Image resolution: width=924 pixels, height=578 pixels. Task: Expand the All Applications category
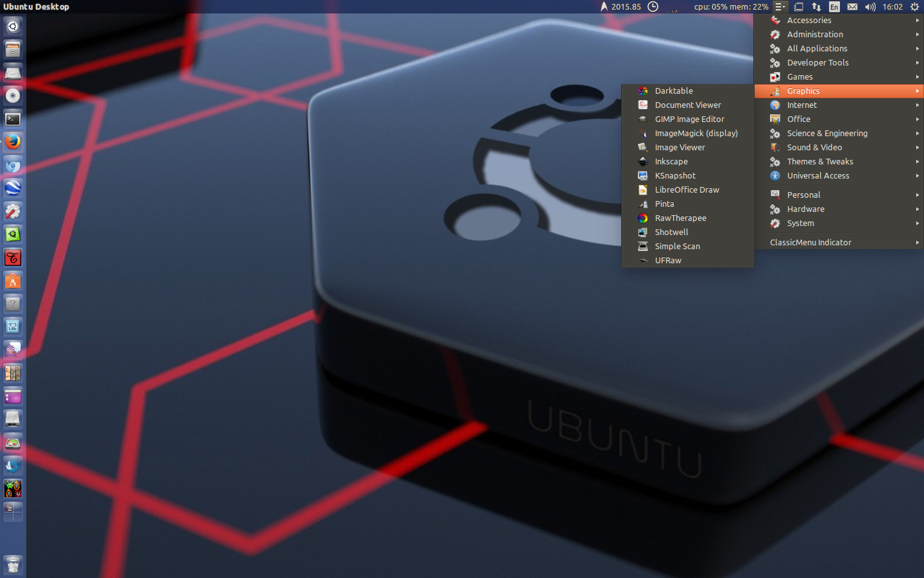click(x=839, y=49)
